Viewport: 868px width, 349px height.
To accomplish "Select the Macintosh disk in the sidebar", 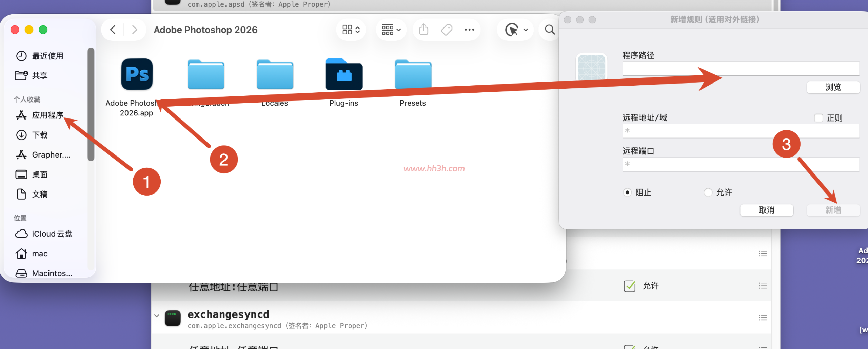I will [x=44, y=273].
